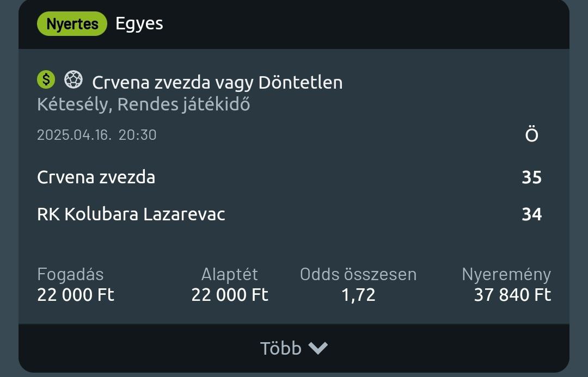This screenshot has height=377, width=588.
Task: Tap the green Nyertes status badge
Action: coord(72,24)
